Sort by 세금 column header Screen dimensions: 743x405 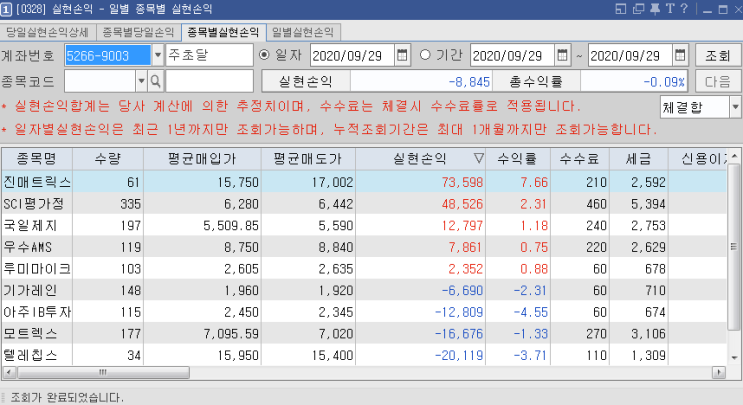pos(639,158)
